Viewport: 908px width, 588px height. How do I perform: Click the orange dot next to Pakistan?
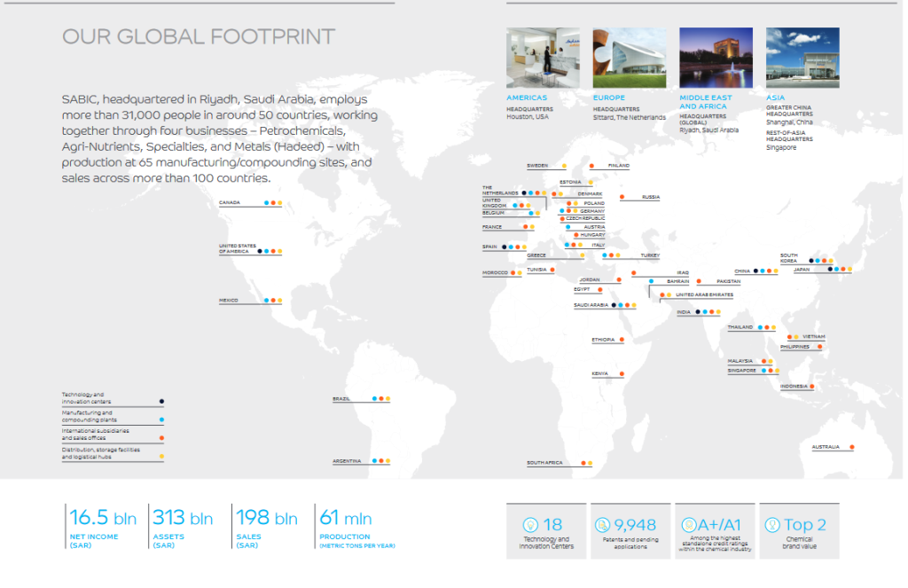pos(699,281)
